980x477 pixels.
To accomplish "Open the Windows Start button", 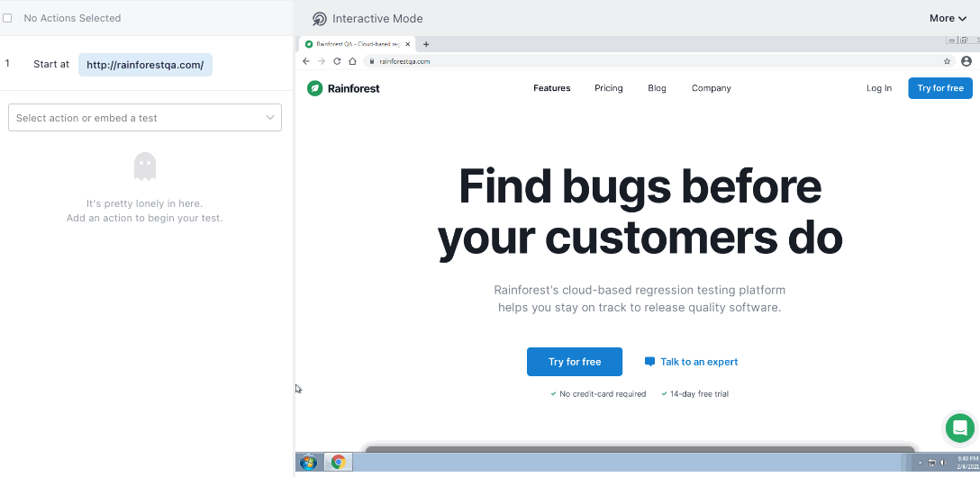I will 308,463.
